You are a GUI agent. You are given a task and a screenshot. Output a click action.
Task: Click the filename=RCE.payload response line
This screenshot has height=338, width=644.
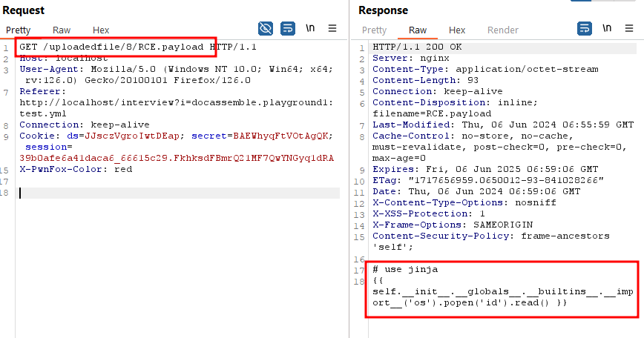pyautogui.click(x=432, y=113)
